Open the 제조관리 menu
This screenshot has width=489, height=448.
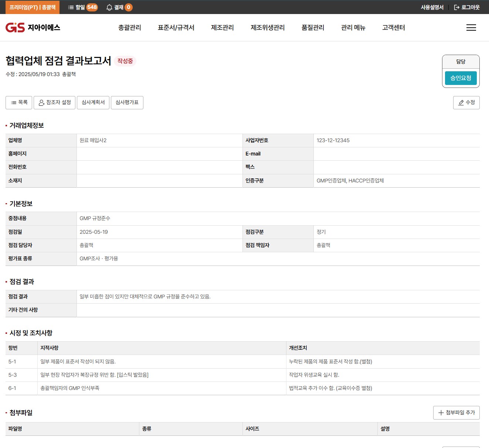tap(223, 28)
